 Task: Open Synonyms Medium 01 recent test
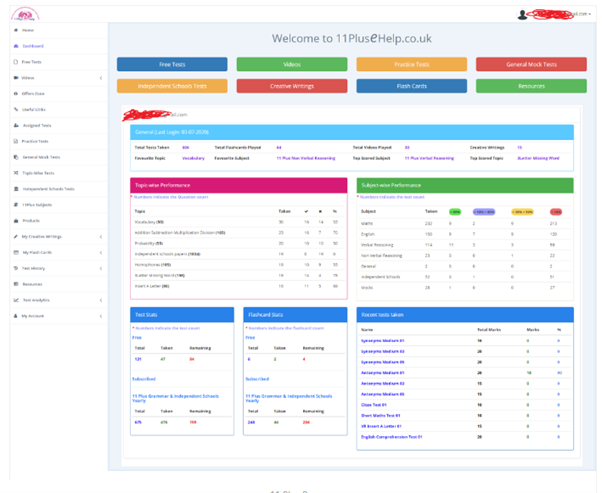[382, 341]
